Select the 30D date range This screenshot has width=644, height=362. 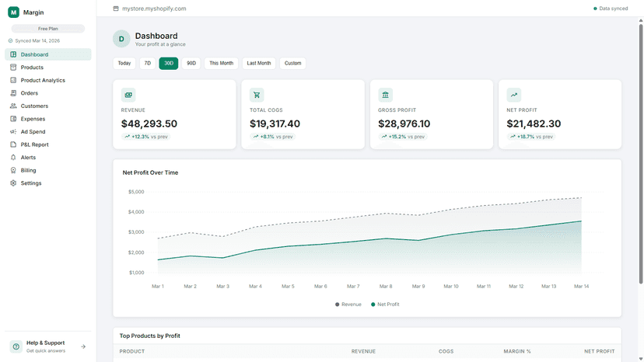pyautogui.click(x=169, y=63)
